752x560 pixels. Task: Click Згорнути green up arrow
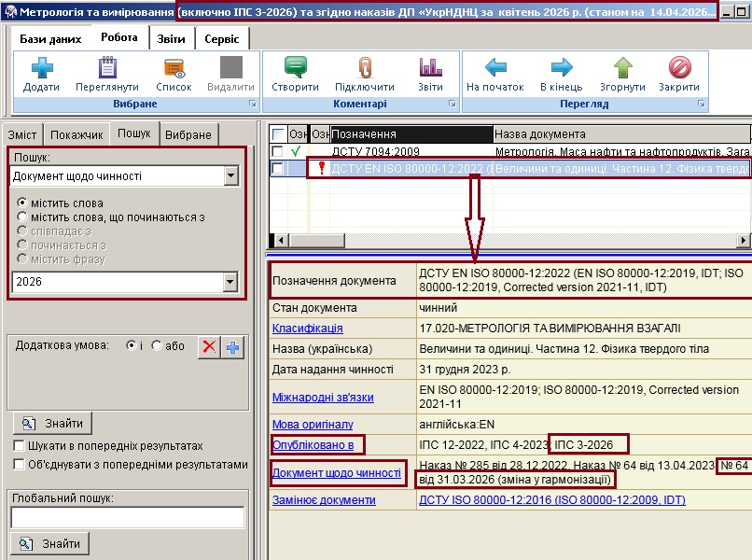622,68
